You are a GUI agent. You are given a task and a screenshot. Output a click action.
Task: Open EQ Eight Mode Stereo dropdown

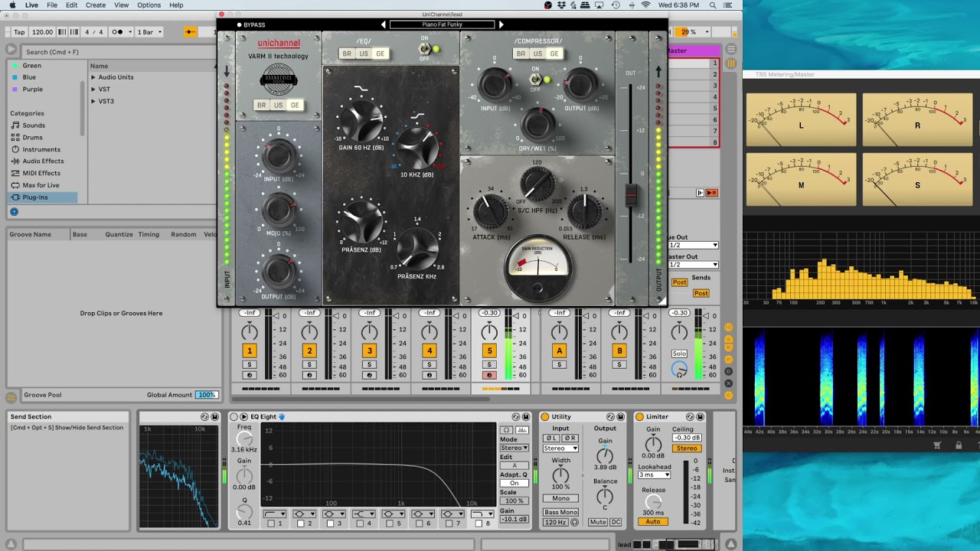(x=514, y=448)
